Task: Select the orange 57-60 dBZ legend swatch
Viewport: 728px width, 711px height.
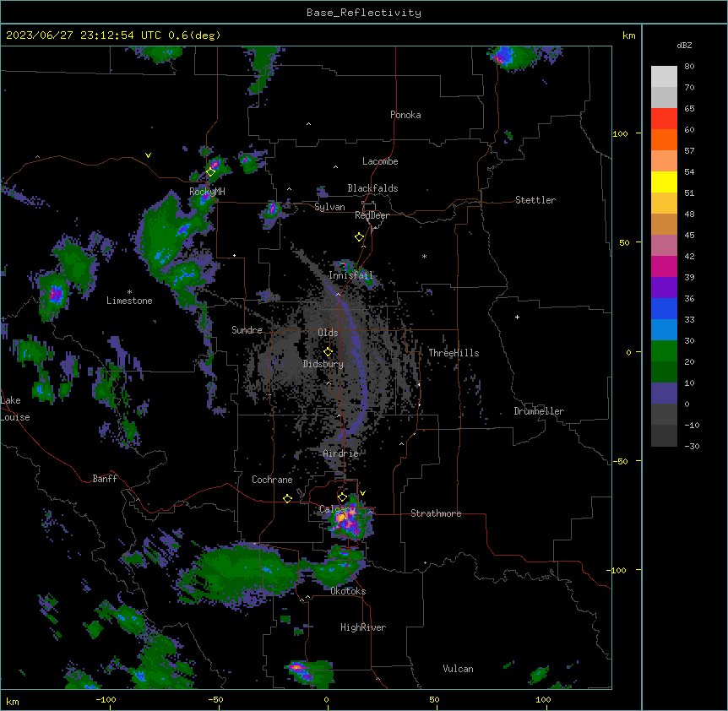Action: 664,139
